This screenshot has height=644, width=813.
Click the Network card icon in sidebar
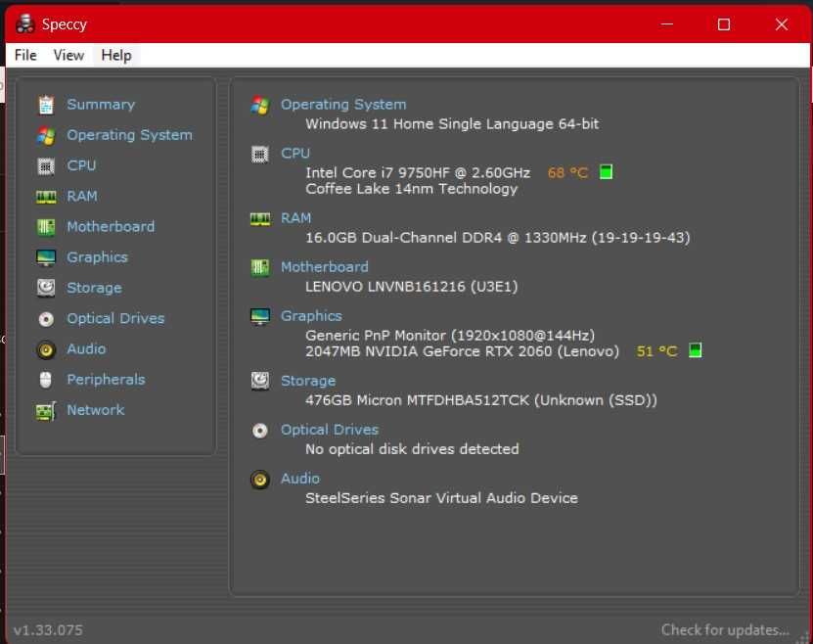(46, 411)
